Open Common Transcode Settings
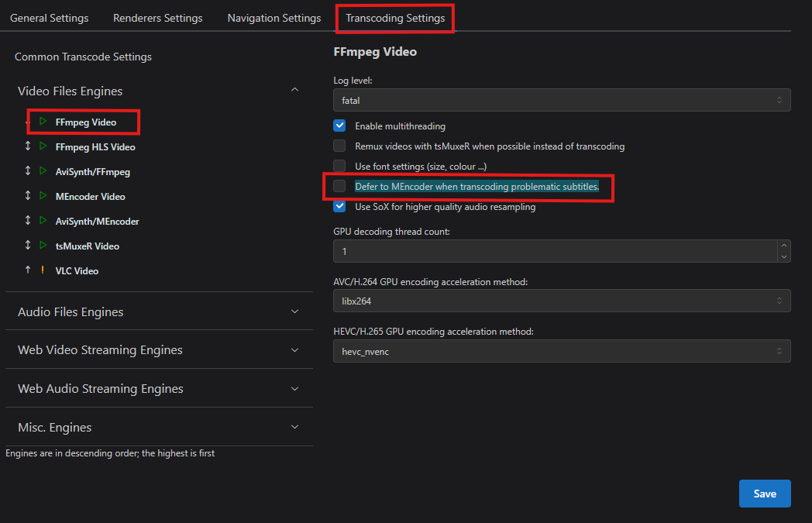 tap(83, 57)
